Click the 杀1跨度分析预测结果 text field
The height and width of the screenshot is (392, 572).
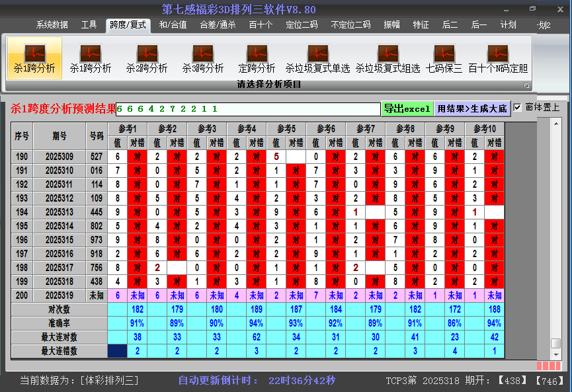coord(248,109)
